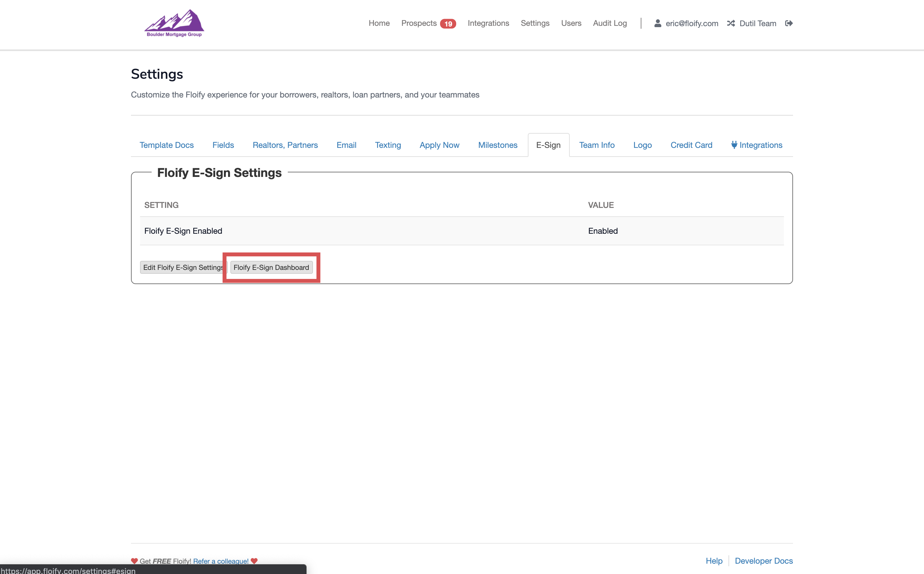Open the Apply Now tab
The width and height of the screenshot is (924, 574).
439,145
